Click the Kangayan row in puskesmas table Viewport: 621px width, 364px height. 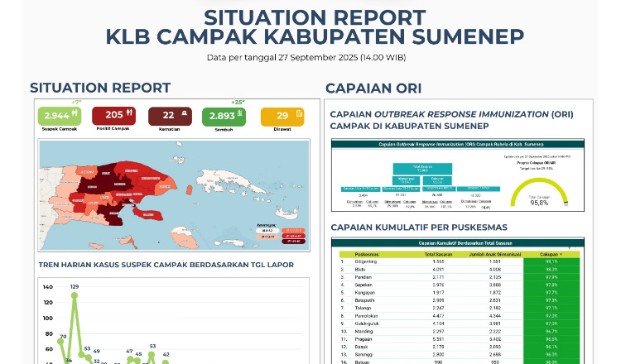pos(366,292)
